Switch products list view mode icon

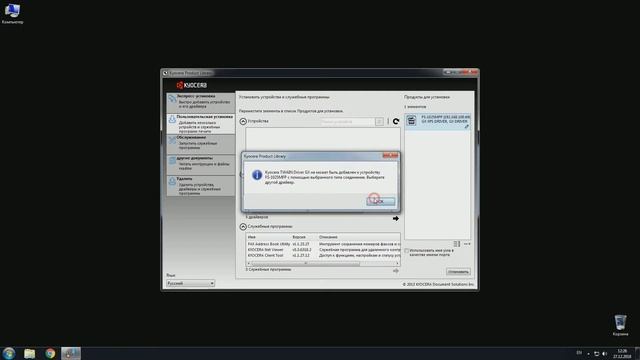457,244
